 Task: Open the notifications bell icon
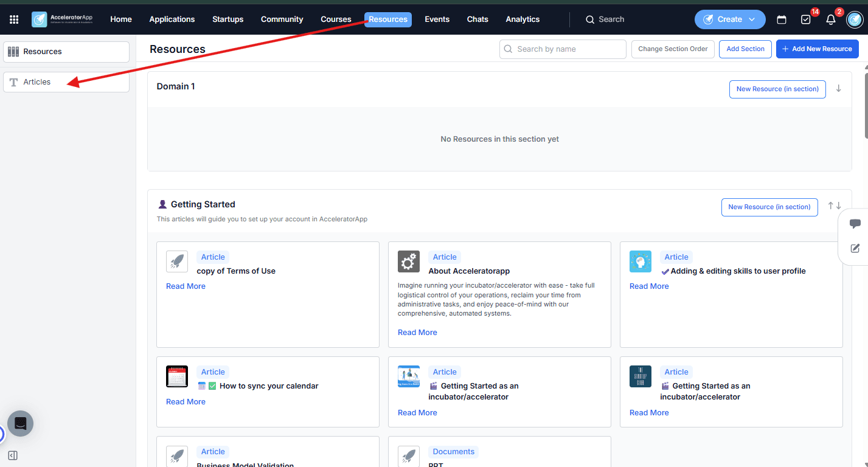[831, 19]
